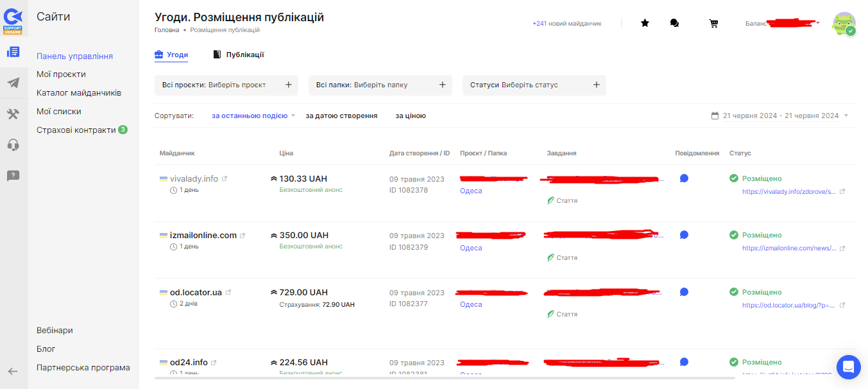Open the 'за останньою подією' sort dropdown
Image resolution: width=868 pixels, height=389 pixels.
[253, 116]
